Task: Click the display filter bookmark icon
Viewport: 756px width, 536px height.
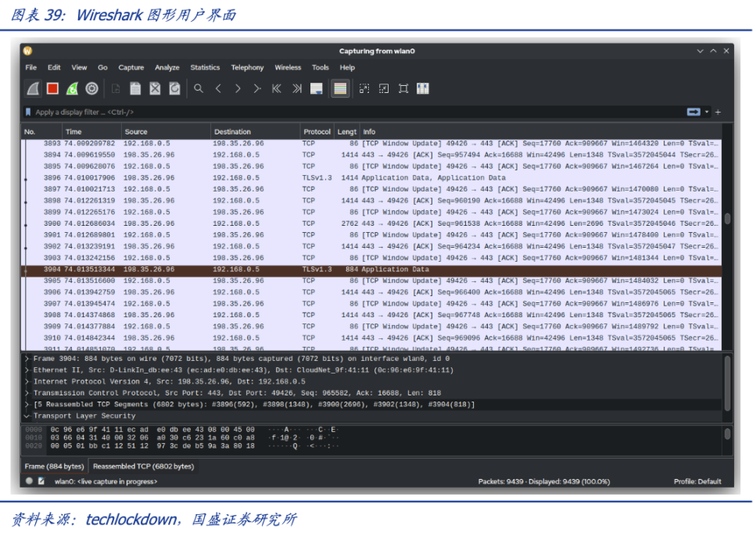Action: tap(29, 113)
